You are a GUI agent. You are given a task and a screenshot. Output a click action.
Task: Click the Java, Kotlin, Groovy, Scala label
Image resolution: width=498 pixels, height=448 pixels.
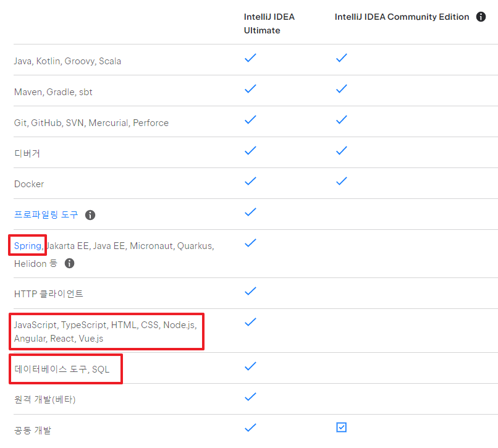point(67,61)
